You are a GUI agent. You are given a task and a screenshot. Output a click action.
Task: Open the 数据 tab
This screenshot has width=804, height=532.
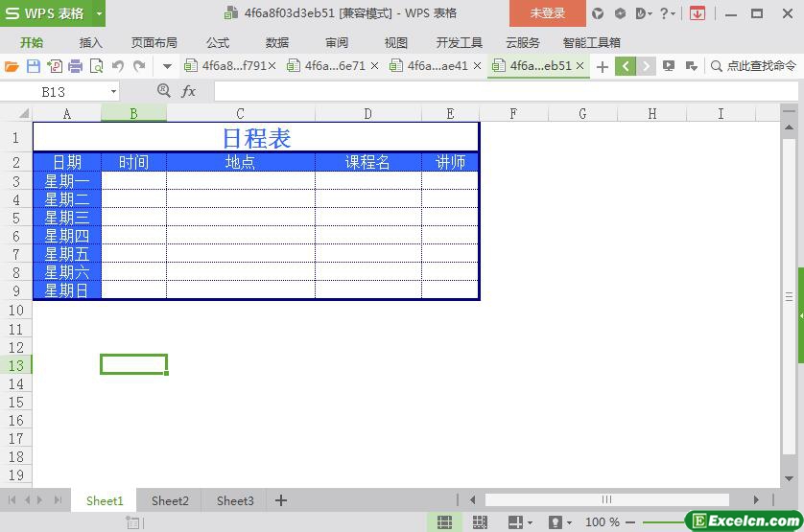click(x=277, y=42)
